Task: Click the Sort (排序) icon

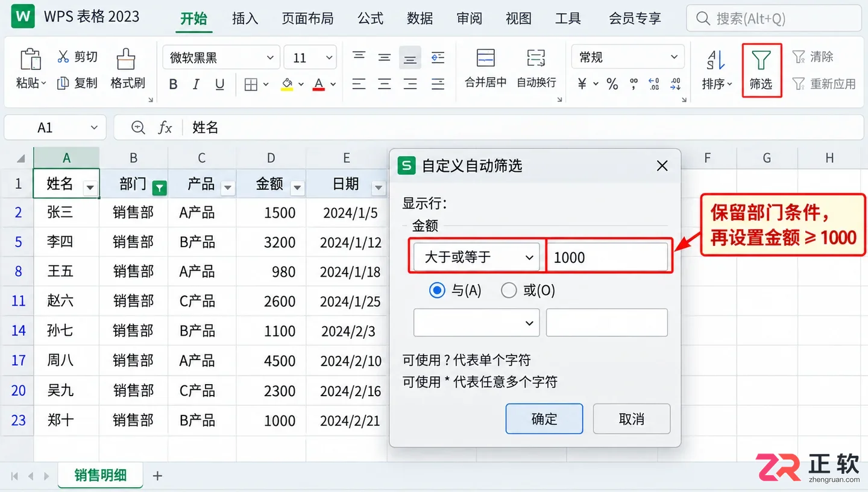Action: click(715, 59)
